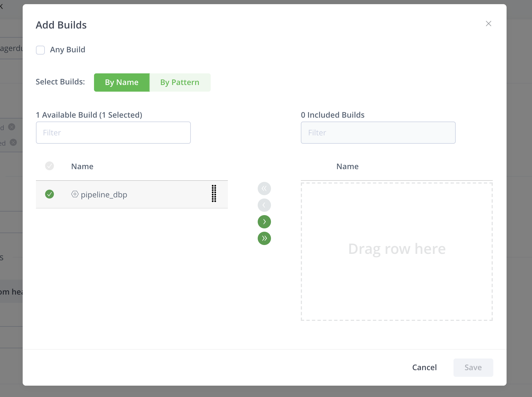Click the build icon beside pipeline_dbp

point(75,194)
